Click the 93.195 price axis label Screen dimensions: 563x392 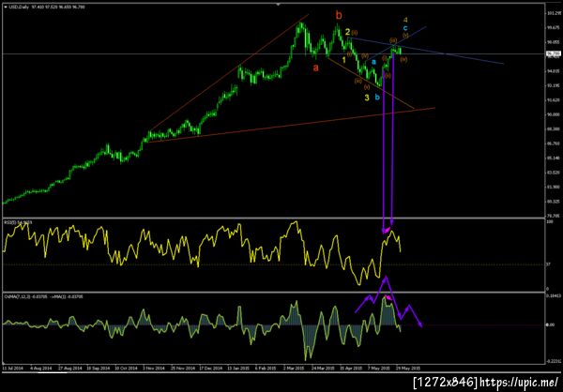tap(553, 85)
